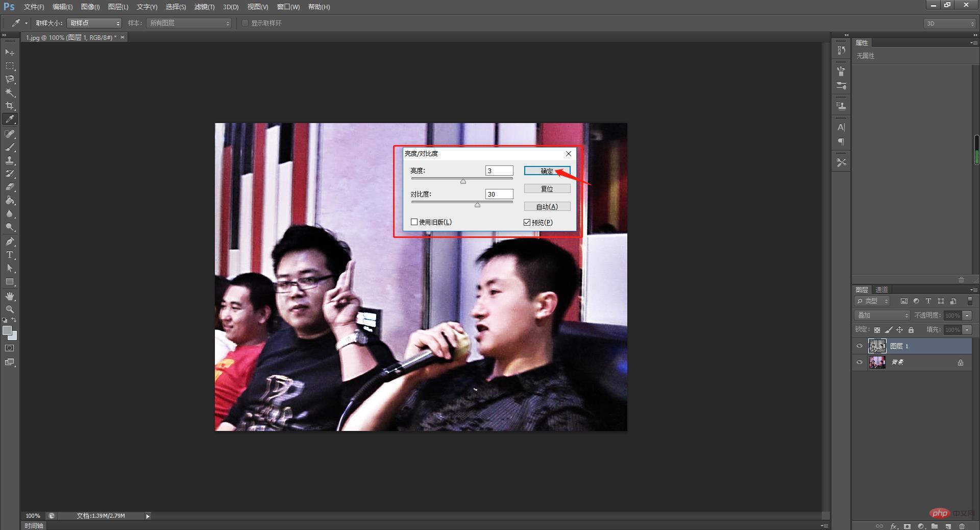Open the blend mode 叠加 dropdown
Viewport: 980px width, 530px height.
tap(882, 316)
